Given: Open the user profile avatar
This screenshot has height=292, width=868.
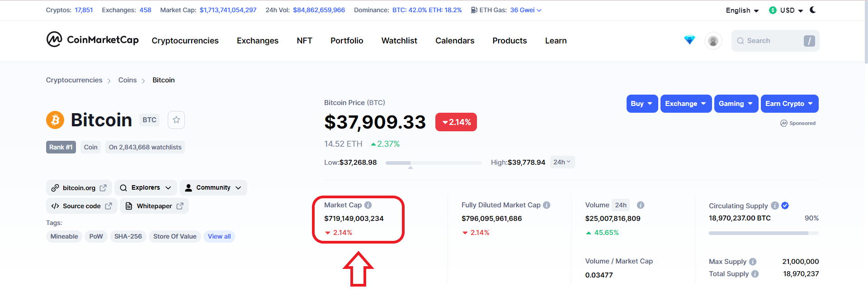Looking at the screenshot, I should coord(713,41).
